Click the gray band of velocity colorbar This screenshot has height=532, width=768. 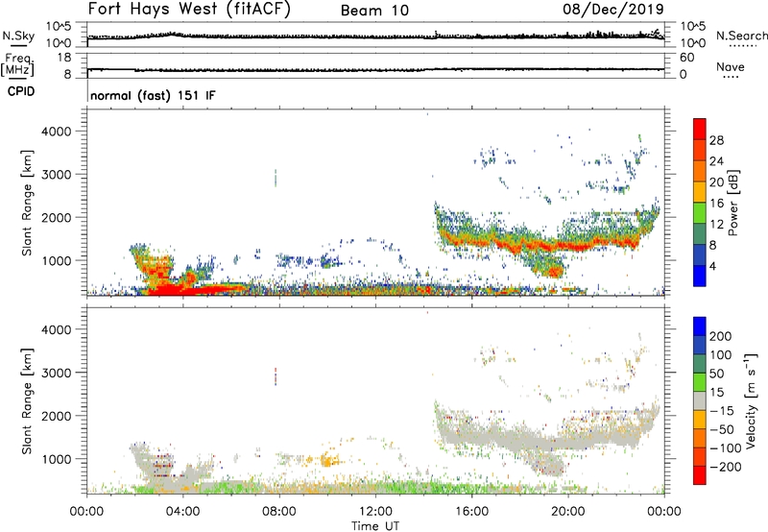(700, 400)
